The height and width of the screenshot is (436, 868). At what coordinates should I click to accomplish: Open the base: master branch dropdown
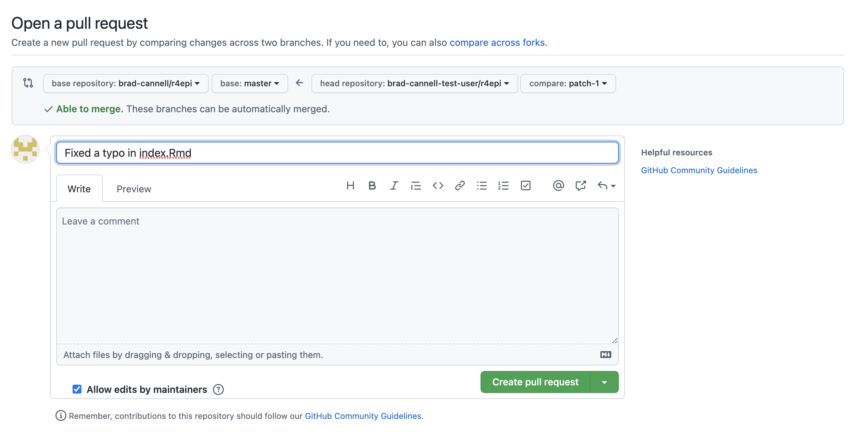tap(250, 84)
